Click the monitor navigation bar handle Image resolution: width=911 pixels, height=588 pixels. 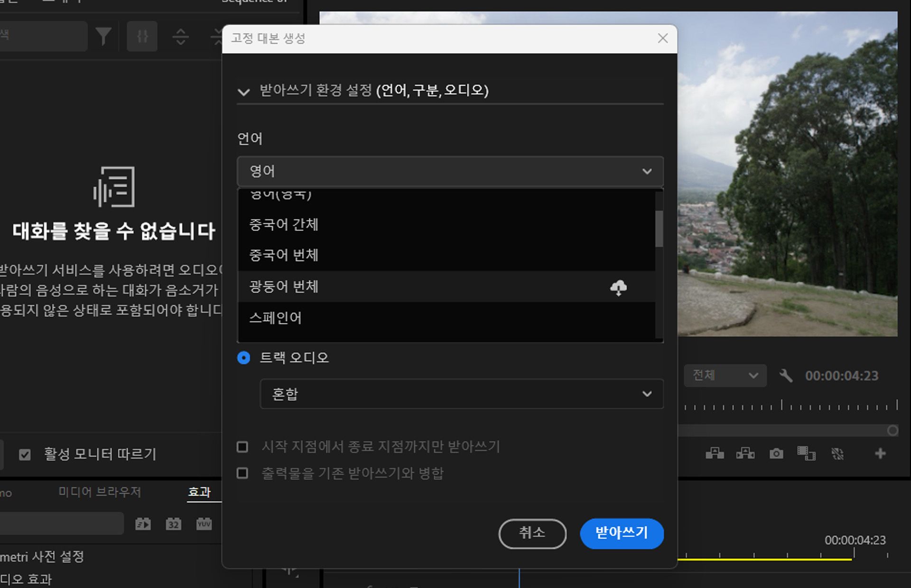click(891, 431)
